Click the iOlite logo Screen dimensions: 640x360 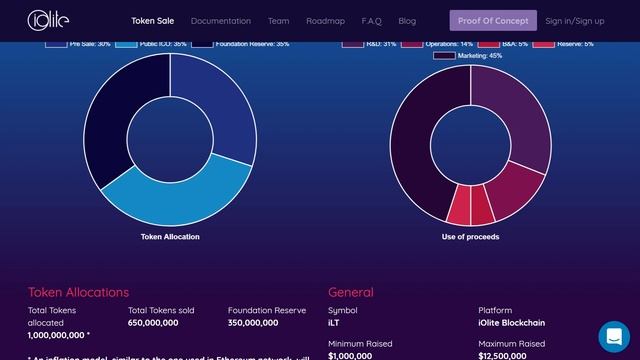pyautogui.click(x=48, y=20)
